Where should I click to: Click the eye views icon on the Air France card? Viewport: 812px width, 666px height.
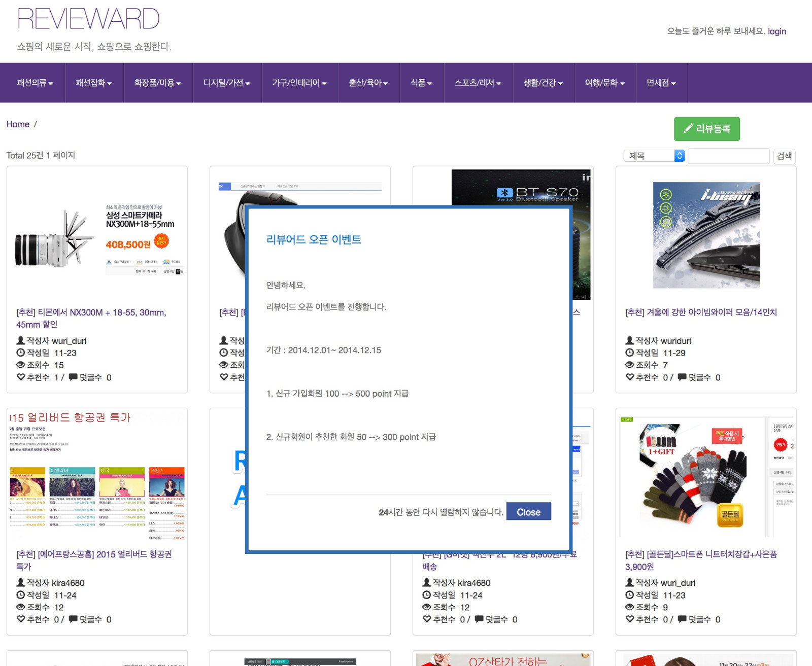[x=21, y=607]
